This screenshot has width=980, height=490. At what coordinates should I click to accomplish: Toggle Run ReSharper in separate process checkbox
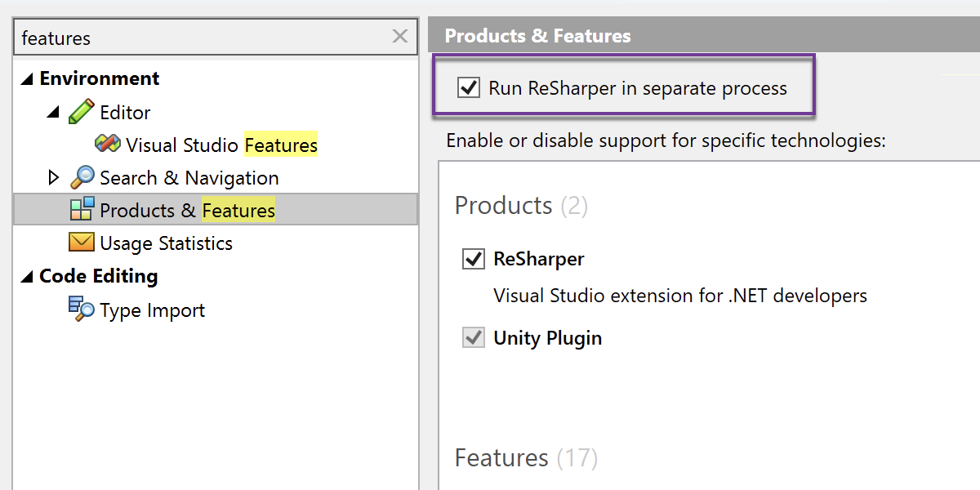(469, 87)
